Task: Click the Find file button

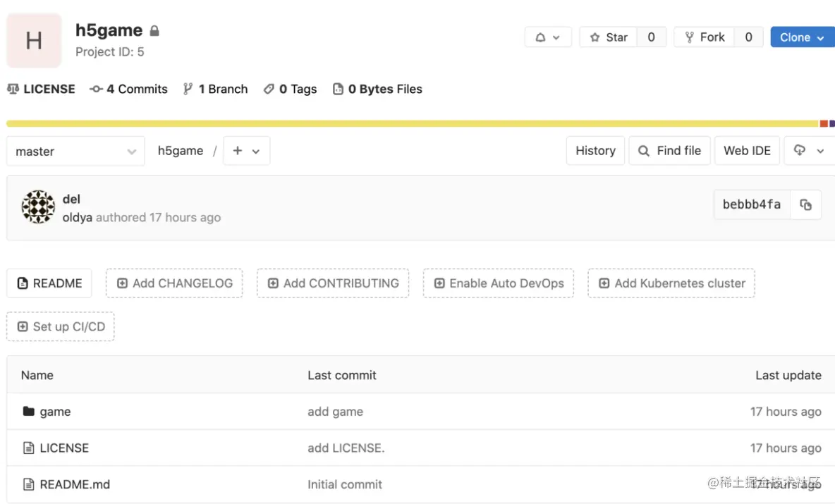Action: point(669,151)
